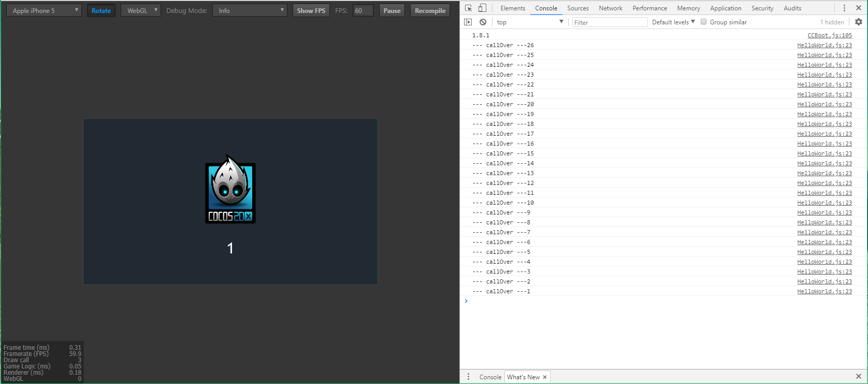Click the Cocos2d-x logo sprite
The image size is (868, 384).
[230, 189]
